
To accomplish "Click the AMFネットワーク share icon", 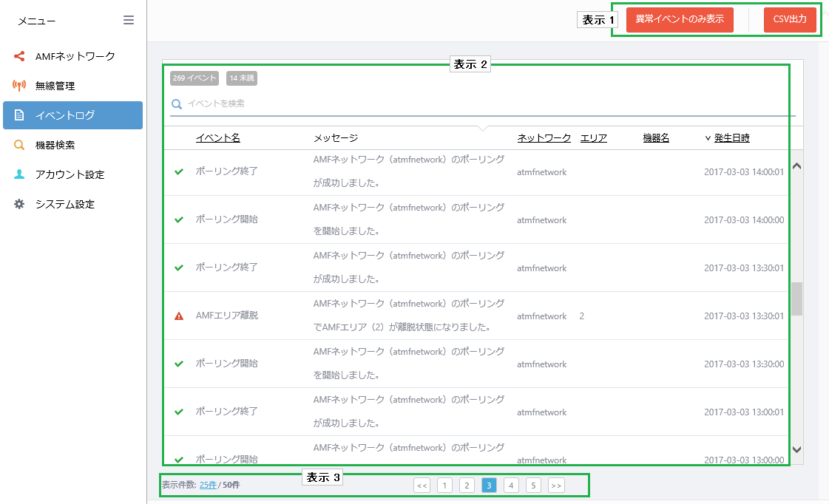I will click(19, 56).
